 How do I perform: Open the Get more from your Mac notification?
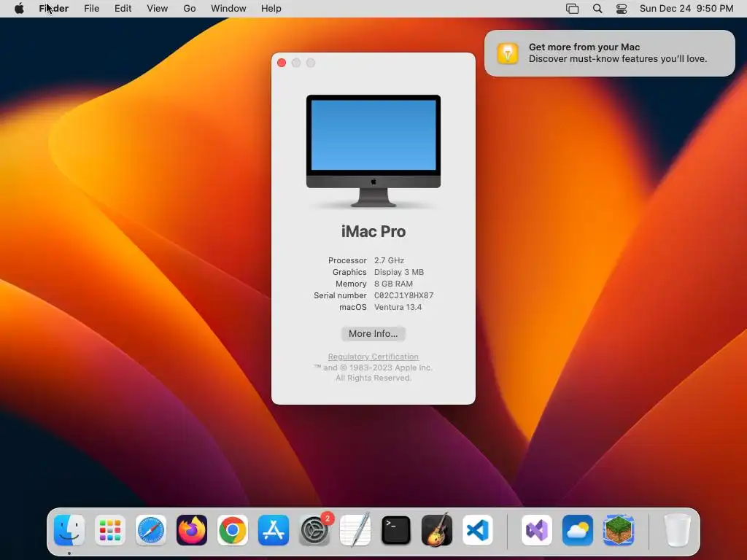point(610,53)
